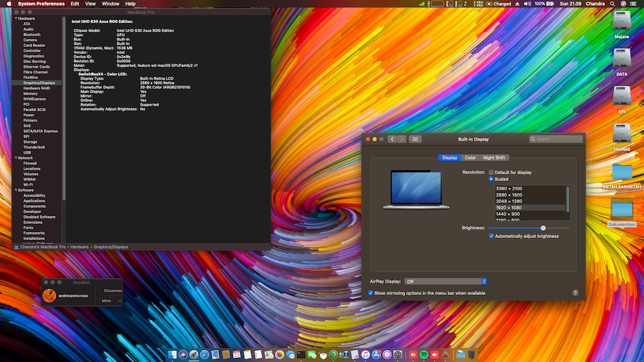This screenshot has width=644, height=362.
Task: Open the help question mark button
Action: (575, 293)
